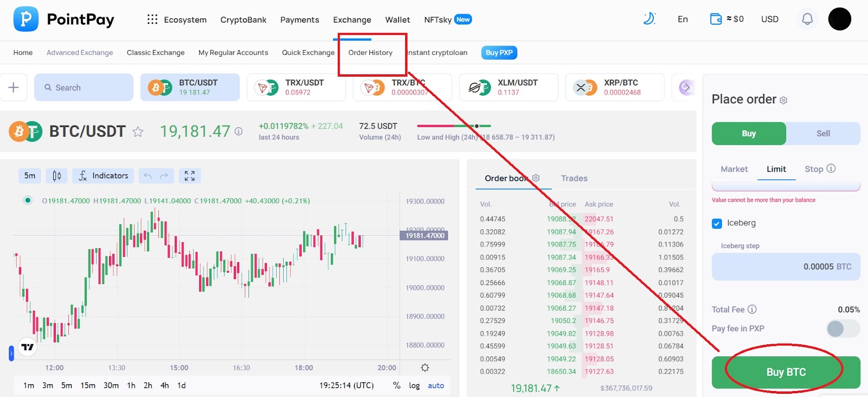Set the chart range to 1d
Image resolution: width=868 pixels, height=397 pixels.
[182, 386]
